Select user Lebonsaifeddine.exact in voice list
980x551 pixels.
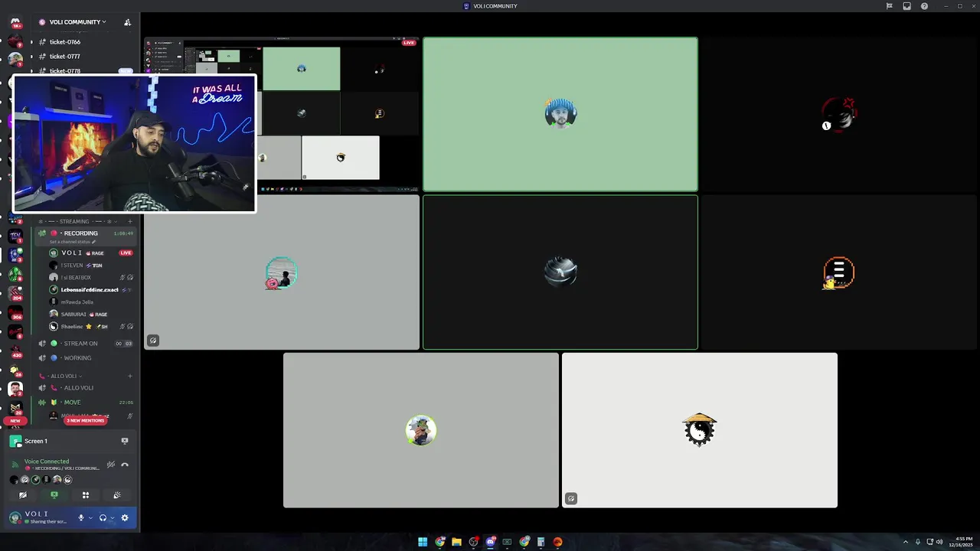[90, 290]
